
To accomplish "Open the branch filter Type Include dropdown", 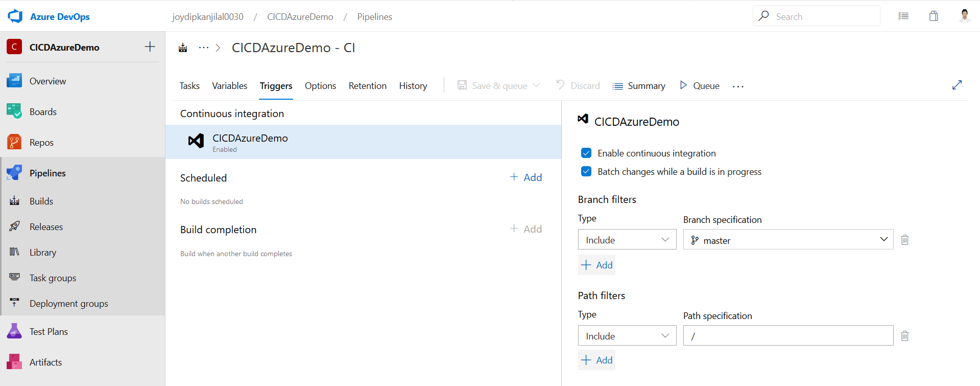I will tap(627, 239).
